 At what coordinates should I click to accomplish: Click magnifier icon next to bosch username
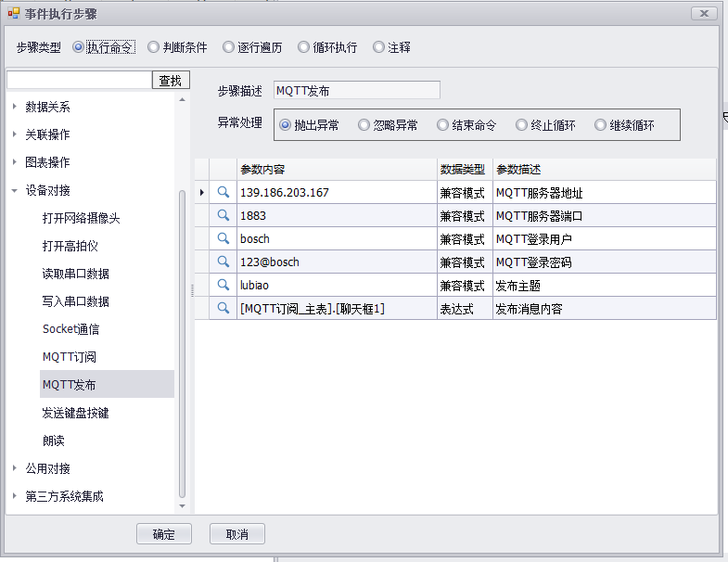[x=223, y=238]
